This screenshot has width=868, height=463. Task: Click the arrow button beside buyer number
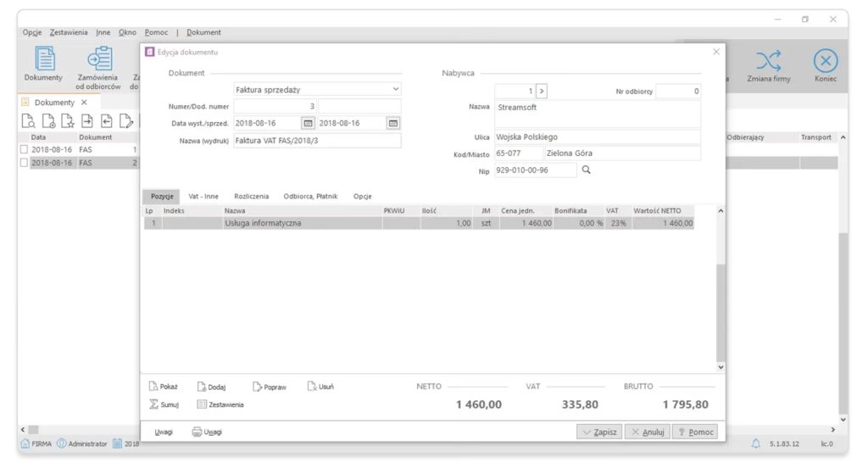[542, 91]
